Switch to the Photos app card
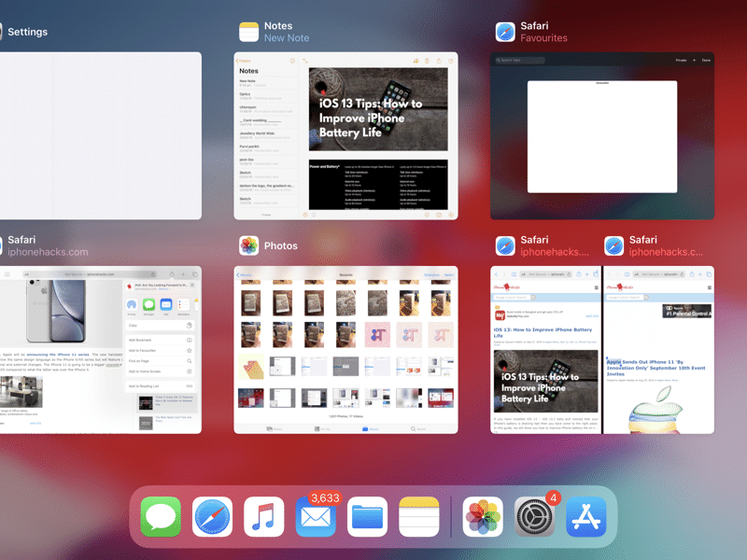 [345, 349]
